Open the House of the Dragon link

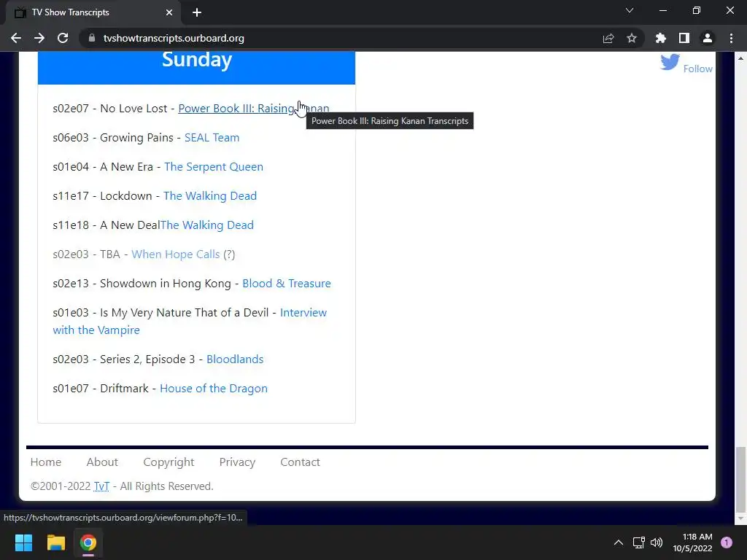coord(214,389)
